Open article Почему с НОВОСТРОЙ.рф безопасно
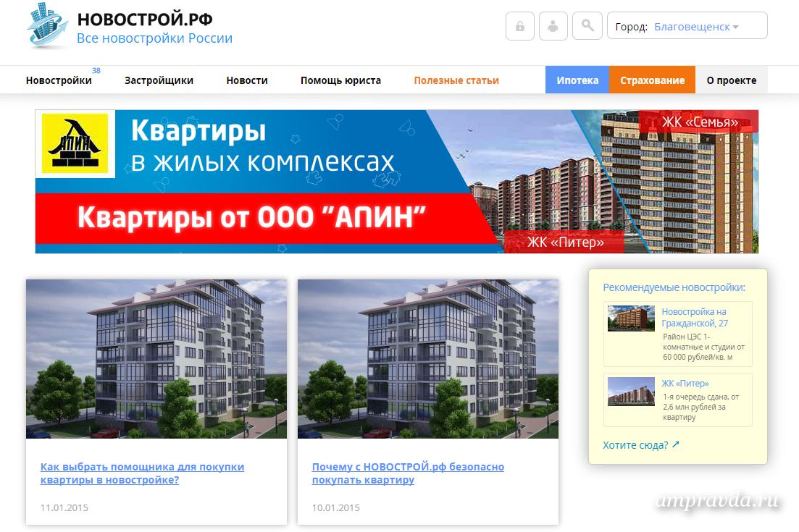This screenshot has height=532, width=799. pyautogui.click(x=408, y=473)
